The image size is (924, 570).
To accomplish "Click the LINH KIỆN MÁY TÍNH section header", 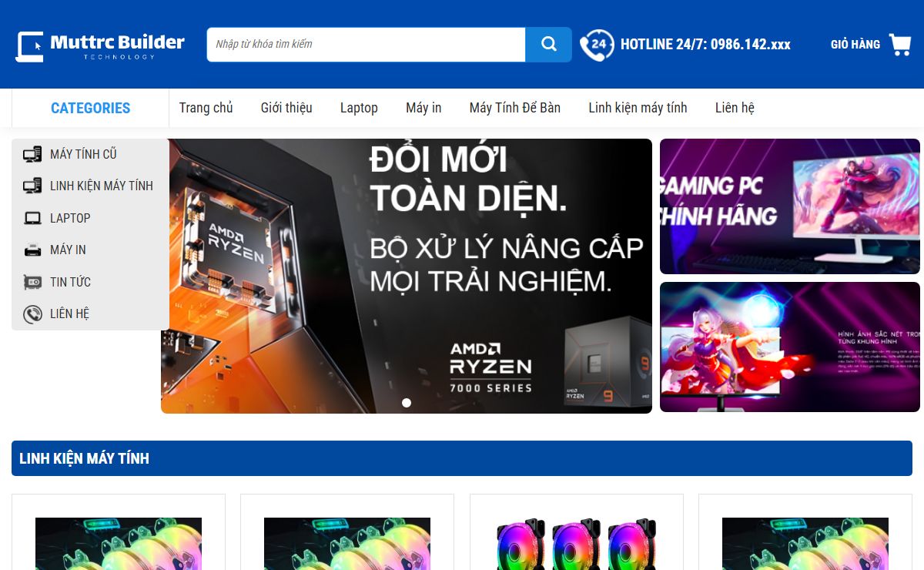I will click(x=462, y=458).
